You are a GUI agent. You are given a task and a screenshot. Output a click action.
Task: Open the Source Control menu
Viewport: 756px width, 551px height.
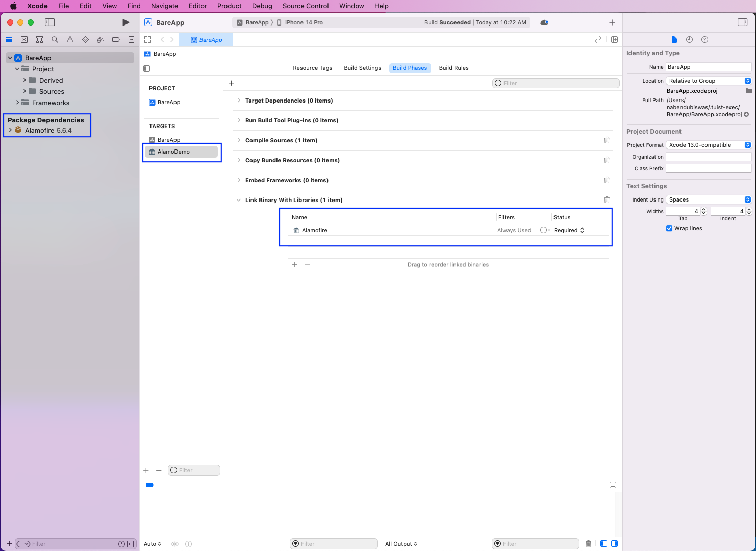[306, 6]
